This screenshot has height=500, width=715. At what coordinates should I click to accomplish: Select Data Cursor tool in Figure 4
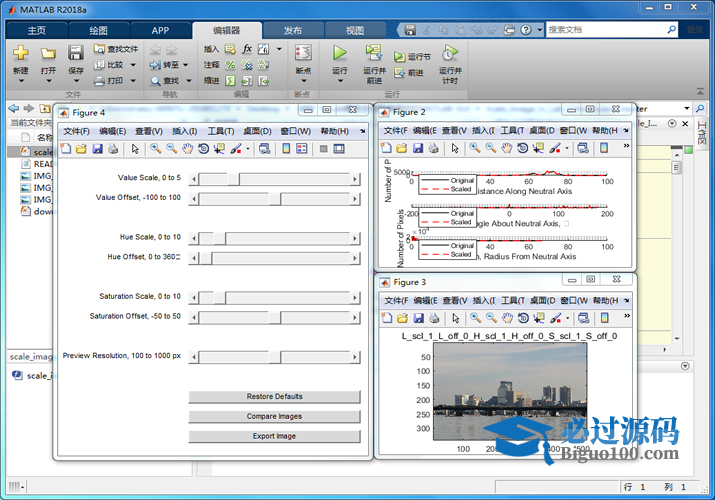(219, 149)
